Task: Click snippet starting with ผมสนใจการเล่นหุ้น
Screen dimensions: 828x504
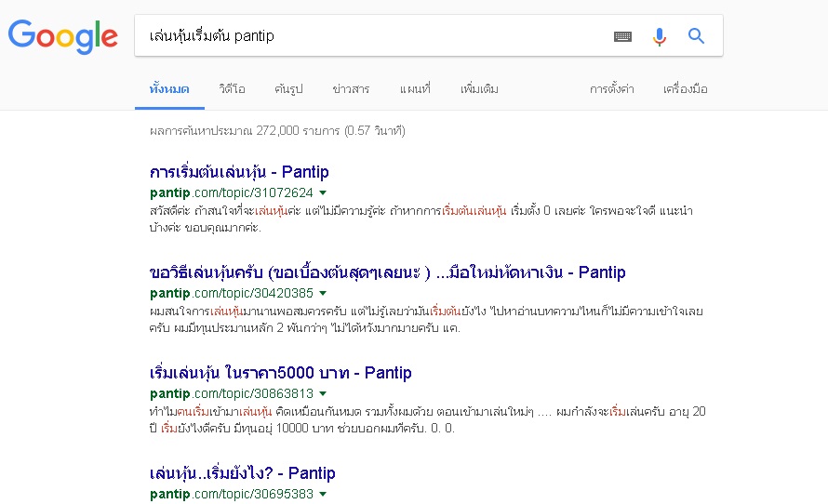Action: coord(426,319)
